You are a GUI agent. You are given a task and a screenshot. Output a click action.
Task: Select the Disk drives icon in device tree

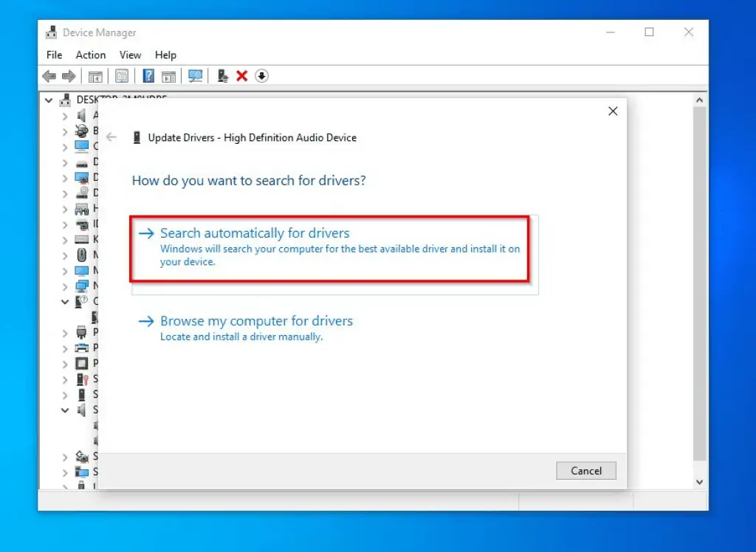pyautogui.click(x=81, y=162)
